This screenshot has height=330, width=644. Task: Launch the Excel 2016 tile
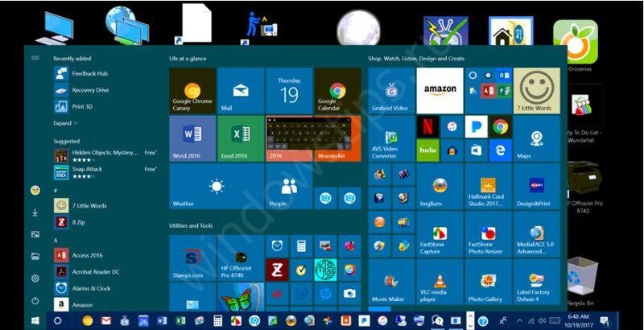240,138
